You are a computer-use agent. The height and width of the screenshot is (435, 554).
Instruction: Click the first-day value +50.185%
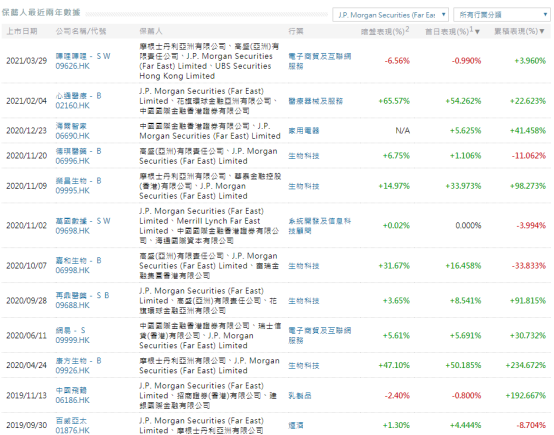click(463, 365)
